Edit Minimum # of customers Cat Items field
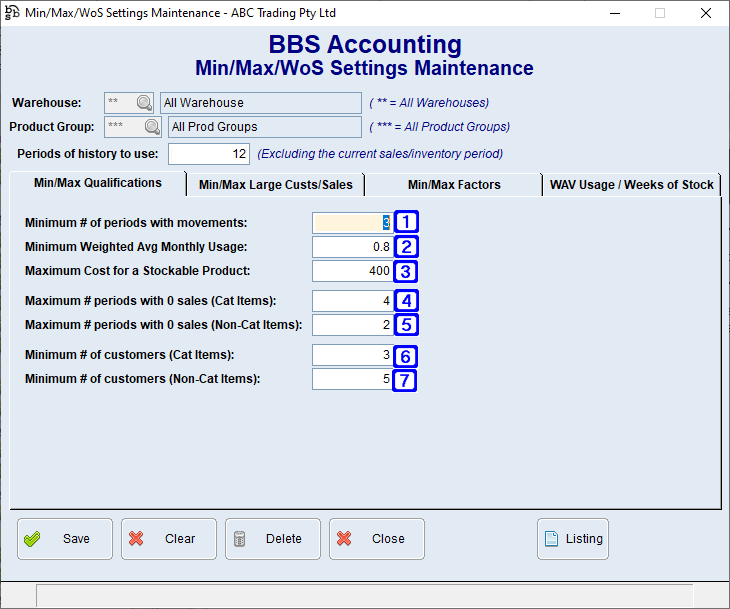 point(353,355)
